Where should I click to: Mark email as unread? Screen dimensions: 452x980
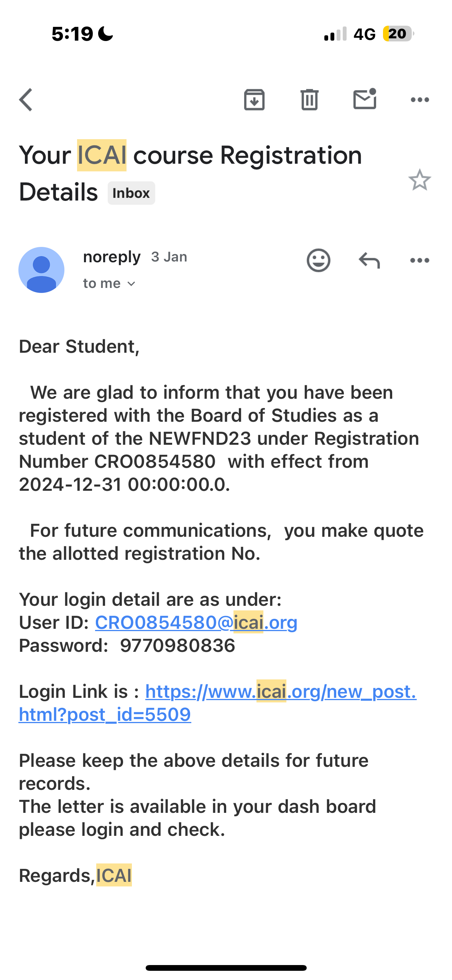pyautogui.click(x=365, y=99)
